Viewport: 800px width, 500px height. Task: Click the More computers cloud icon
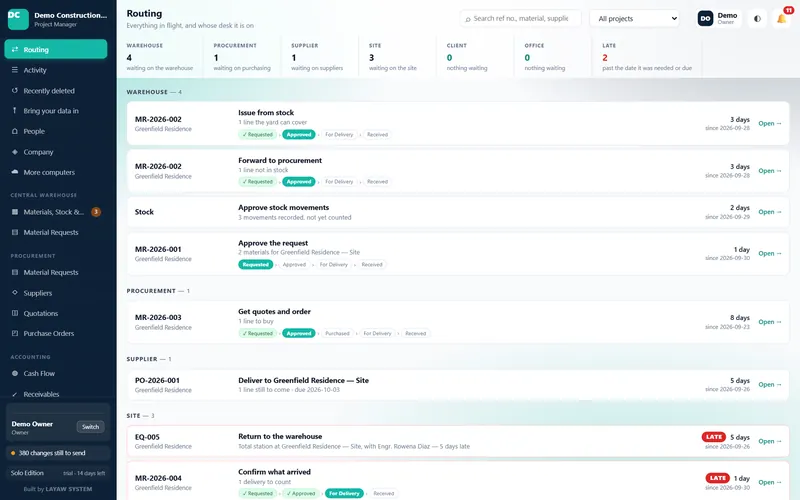point(15,172)
